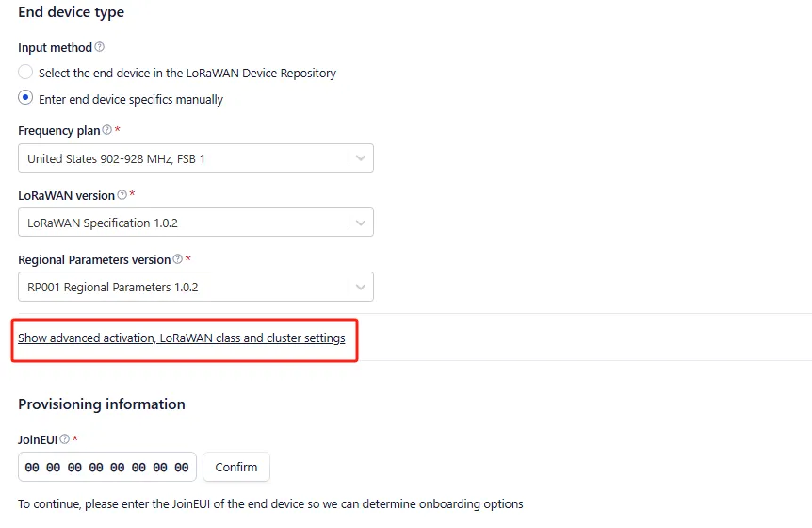The image size is (812, 528).
Task: Show advanced activation, LoRaWAN class and cluster settings
Action: click(x=182, y=338)
